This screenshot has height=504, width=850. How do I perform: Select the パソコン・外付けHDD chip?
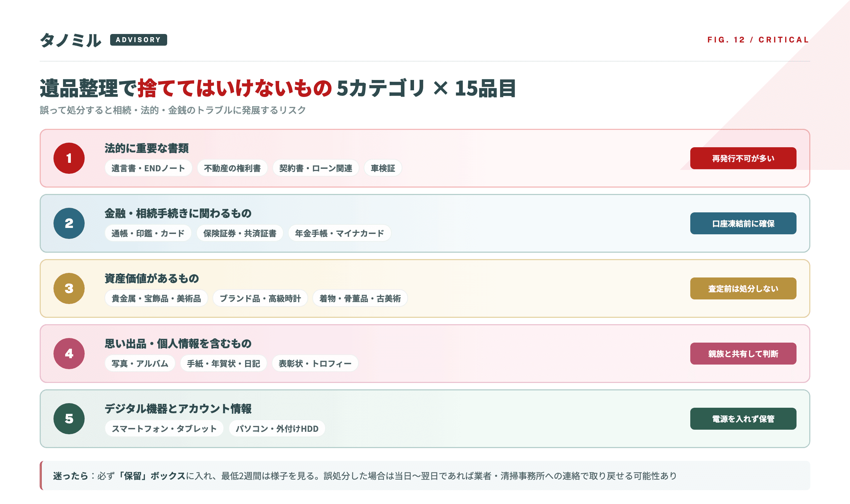(277, 429)
